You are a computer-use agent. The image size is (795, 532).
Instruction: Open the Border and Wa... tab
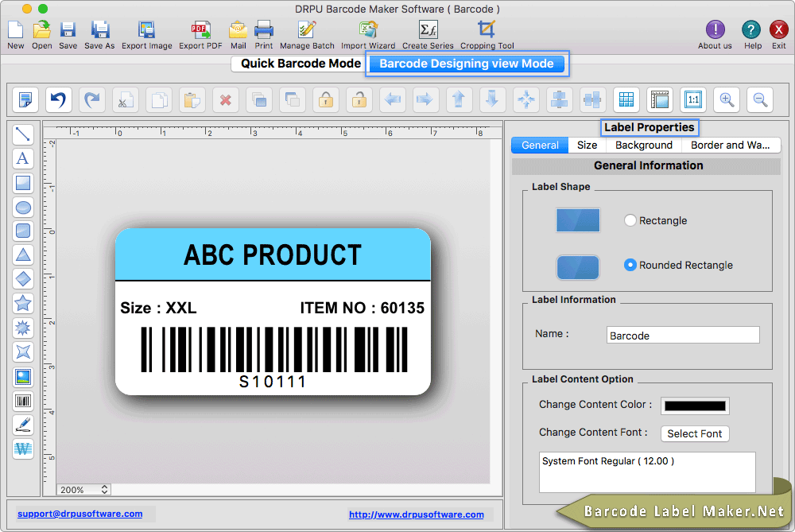[x=730, y=145]
